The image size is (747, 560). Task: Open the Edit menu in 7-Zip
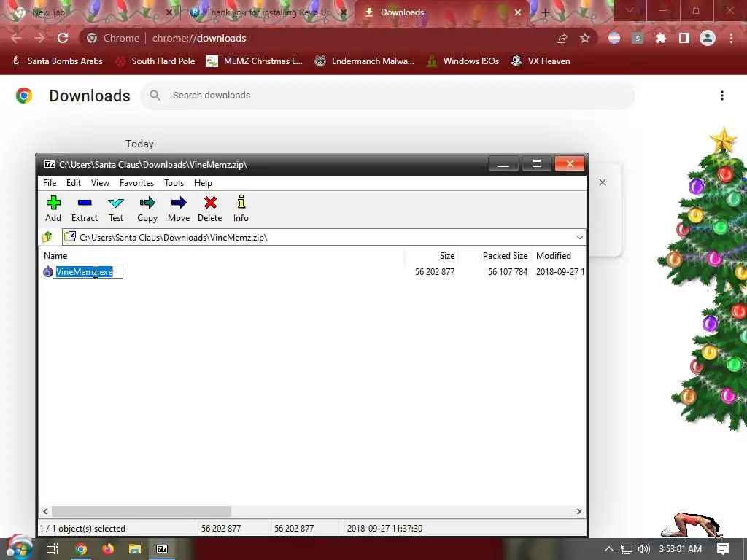point(74,183)
